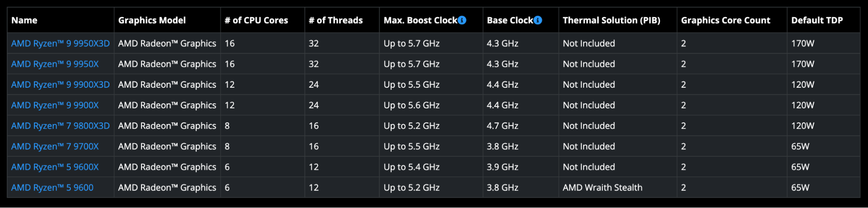This screenshot has width=868, height=208.
Task: Click the Thermal Solution (PIB) header
Action: click(x=611, y=20)
